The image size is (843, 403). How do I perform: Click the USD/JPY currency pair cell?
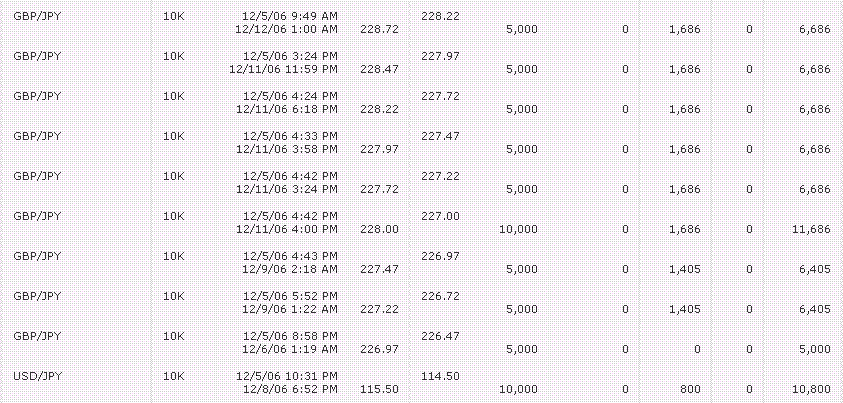[x=37, y=376]
